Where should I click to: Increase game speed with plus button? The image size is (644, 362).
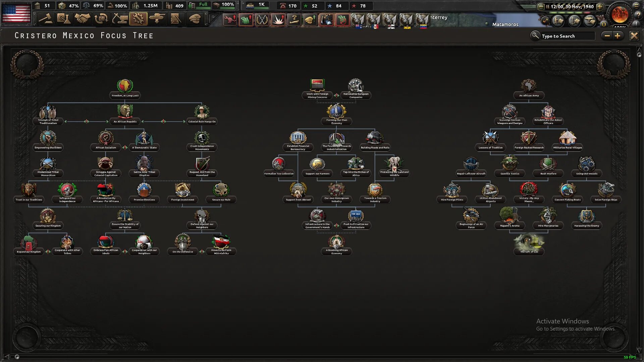(600, 6)
